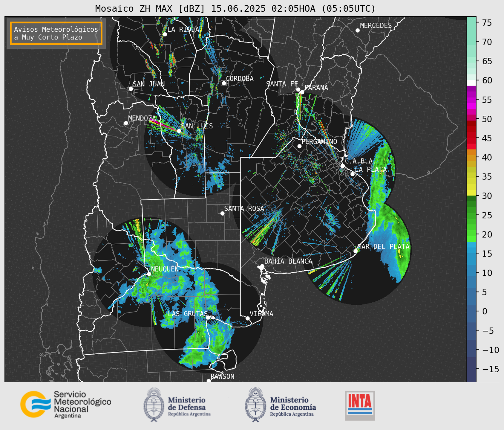Click the BAHÍA BLANCA city marker dot

[x=262, y=266]
